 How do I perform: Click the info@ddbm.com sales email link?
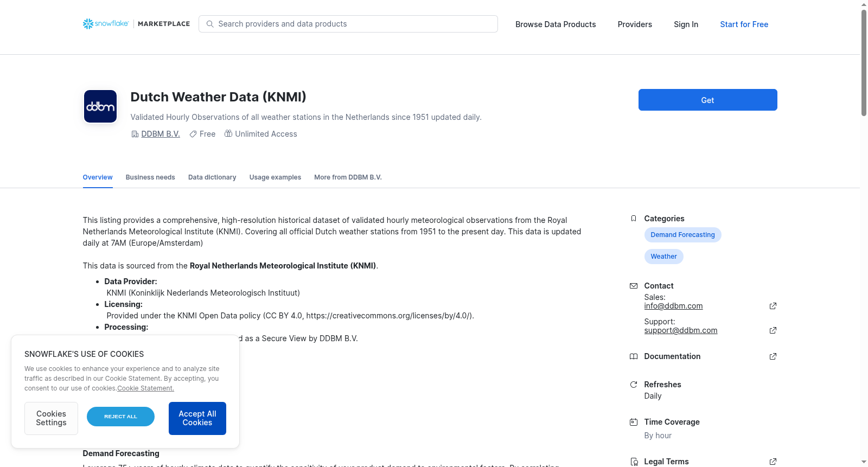673,306
